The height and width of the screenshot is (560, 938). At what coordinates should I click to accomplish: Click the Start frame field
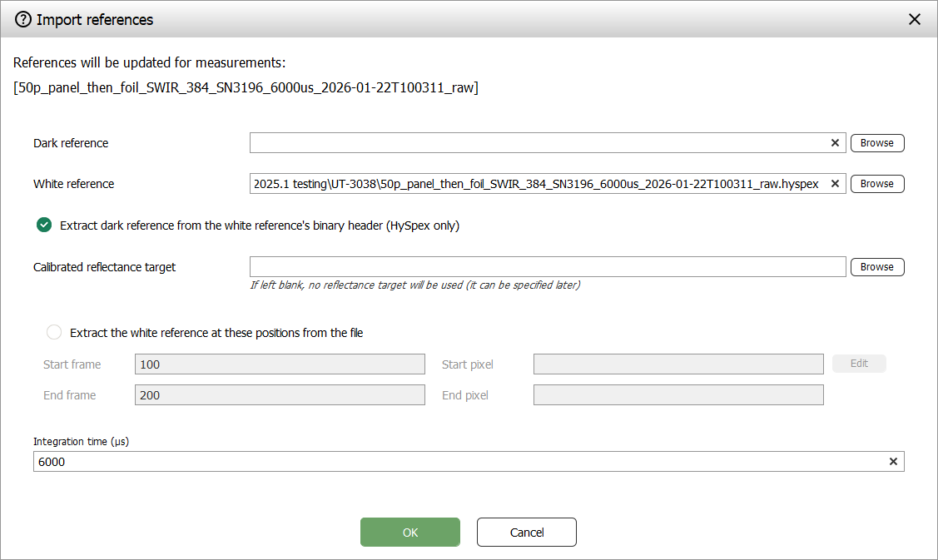tap(280, 364)
